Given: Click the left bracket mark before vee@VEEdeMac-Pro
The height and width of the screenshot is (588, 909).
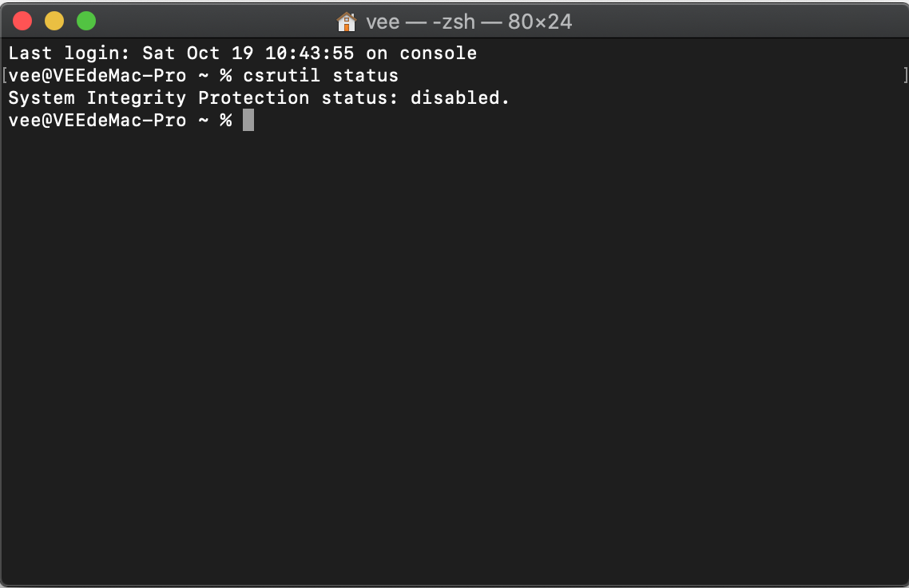Looking at the screenshot, I should click(5, 75).
